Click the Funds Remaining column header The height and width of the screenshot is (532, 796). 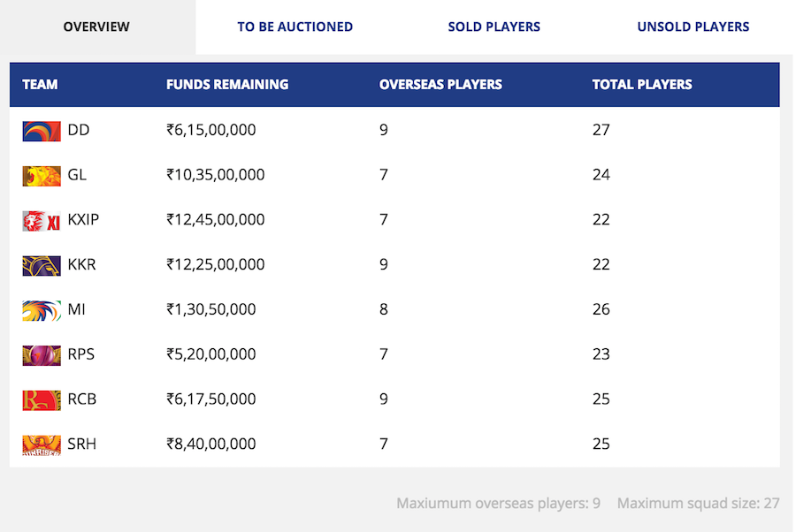click(227, 85)
